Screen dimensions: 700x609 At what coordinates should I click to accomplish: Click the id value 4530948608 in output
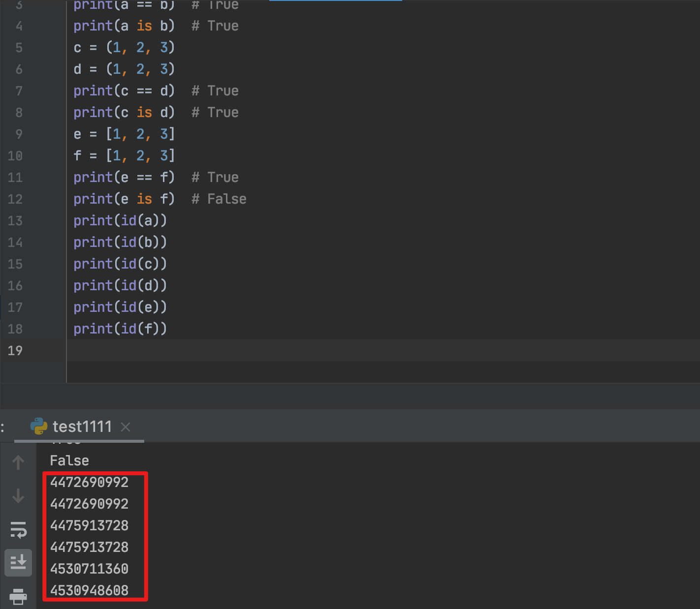pos(89,590)
